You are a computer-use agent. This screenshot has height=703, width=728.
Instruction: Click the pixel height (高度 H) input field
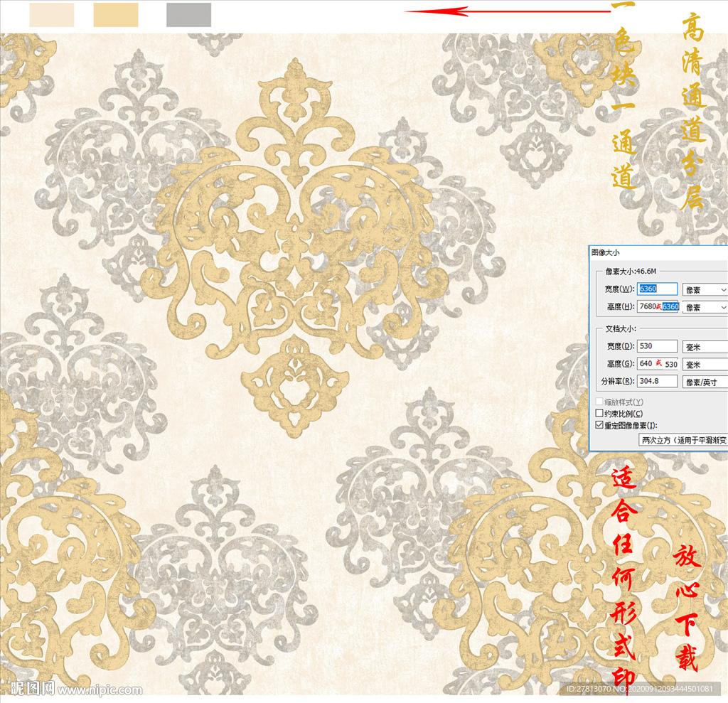tap(657, 306)
